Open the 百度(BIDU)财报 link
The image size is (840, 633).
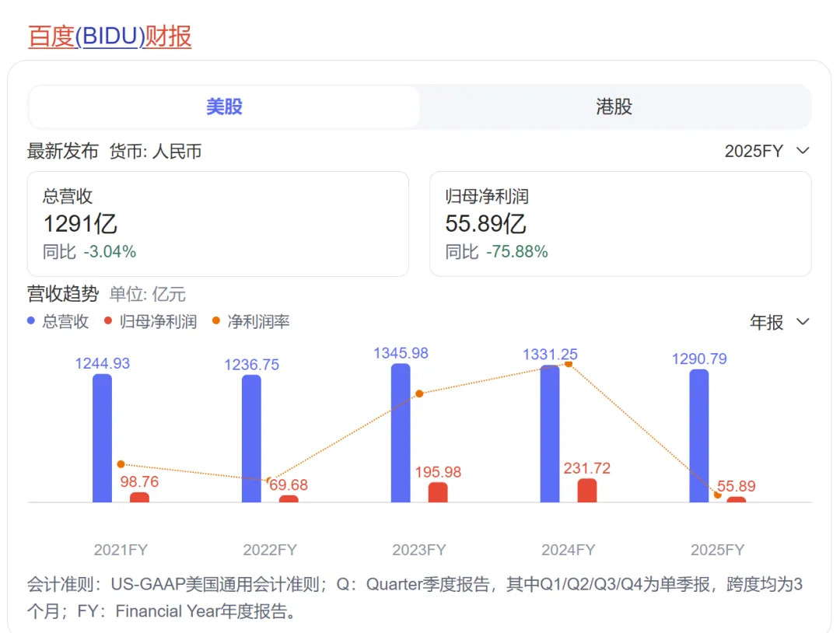point(110,37)
